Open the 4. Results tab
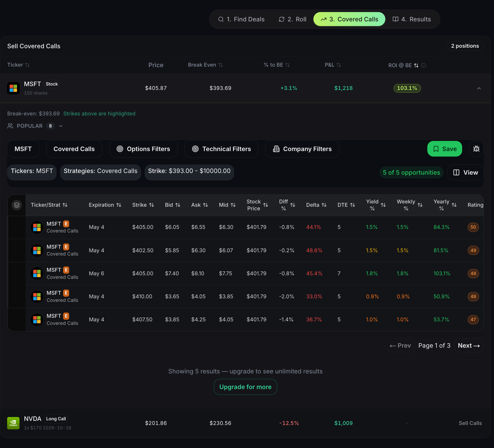The height and width of the screenshot is (448, 494). (412, 19)
